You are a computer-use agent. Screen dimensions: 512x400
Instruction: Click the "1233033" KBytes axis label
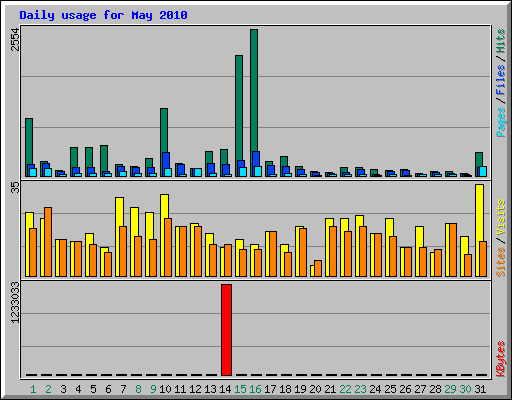pyautogui.click(x=15, y=302)
